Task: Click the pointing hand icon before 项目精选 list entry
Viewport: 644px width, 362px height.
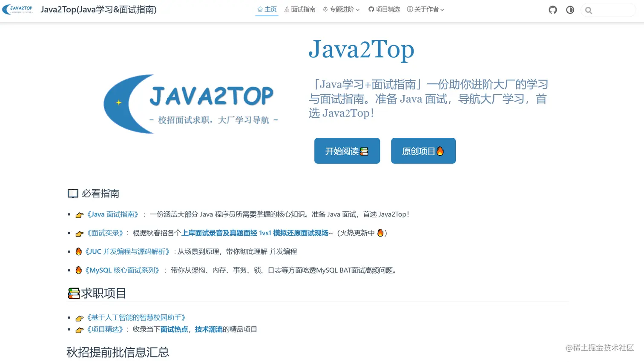Action: coord(79,330)
